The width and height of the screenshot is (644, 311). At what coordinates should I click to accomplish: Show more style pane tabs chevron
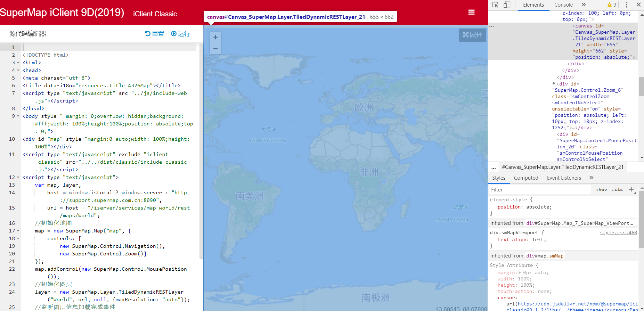pyautogui.click(x=592, y=178)
